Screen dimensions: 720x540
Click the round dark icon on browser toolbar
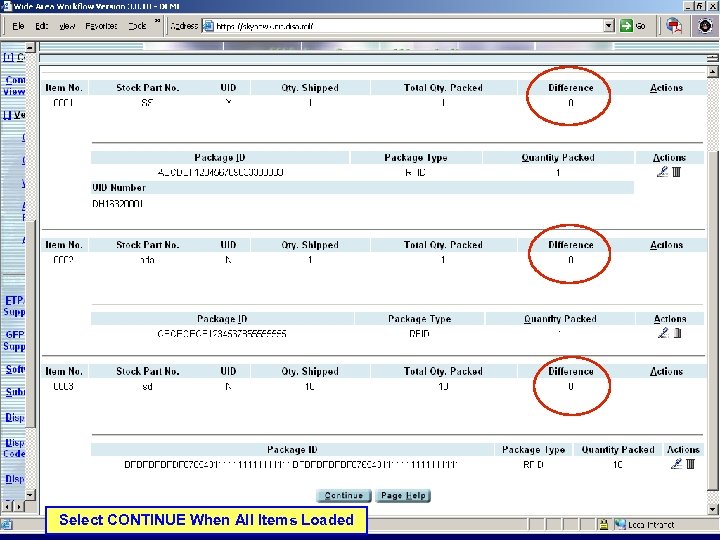coord(705,26)
